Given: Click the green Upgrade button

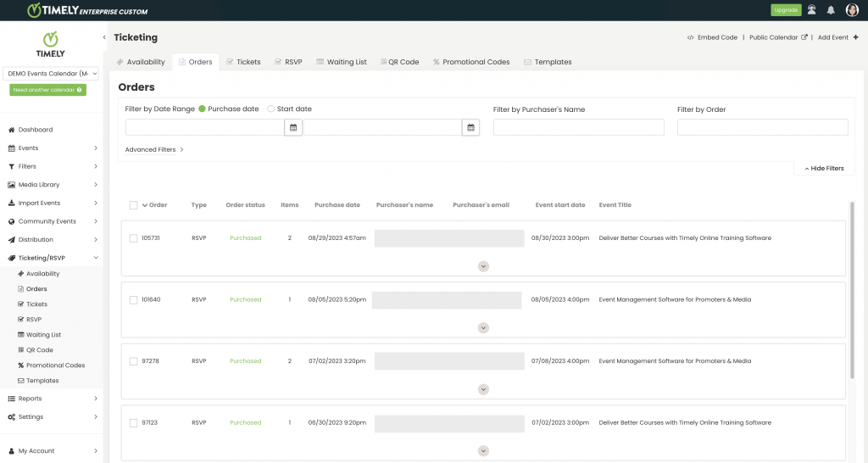Looking at the screenshot, I should (786, 10).
